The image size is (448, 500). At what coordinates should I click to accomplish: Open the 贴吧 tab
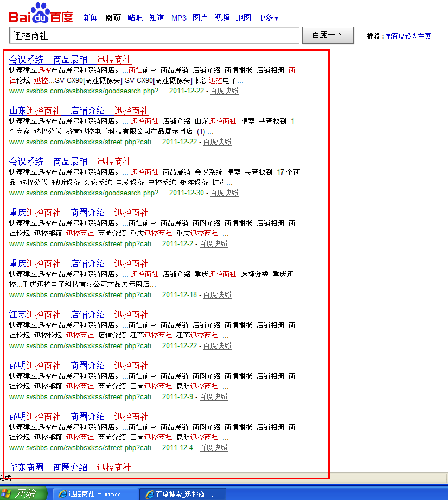(135, 18)
